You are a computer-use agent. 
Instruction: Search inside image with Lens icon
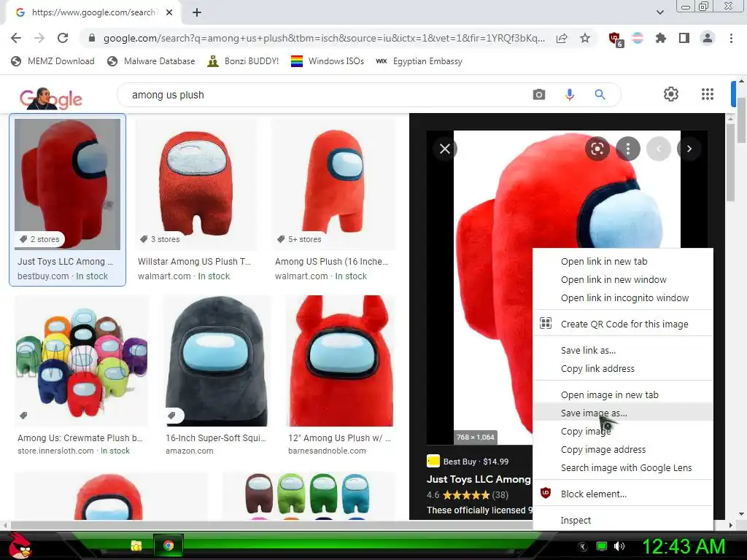coord(597,149)
